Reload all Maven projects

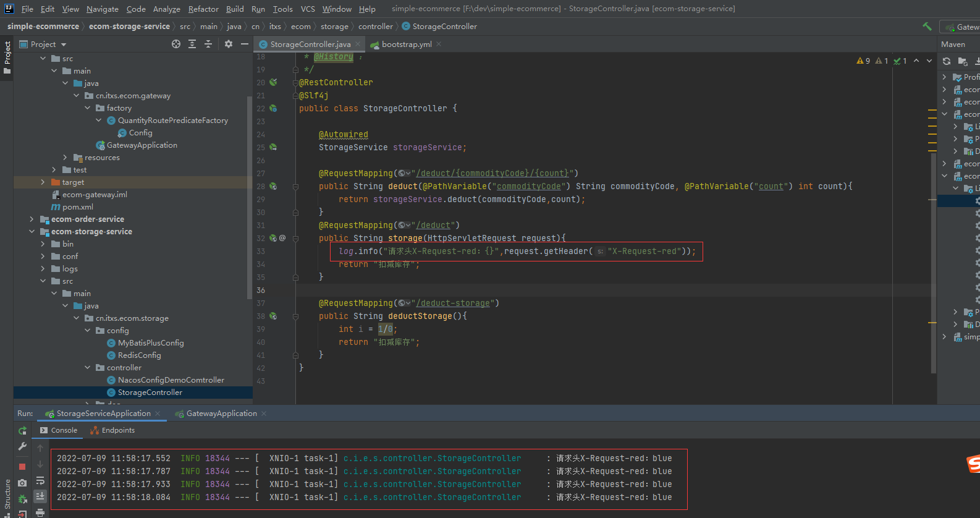(x=947, y=61)
